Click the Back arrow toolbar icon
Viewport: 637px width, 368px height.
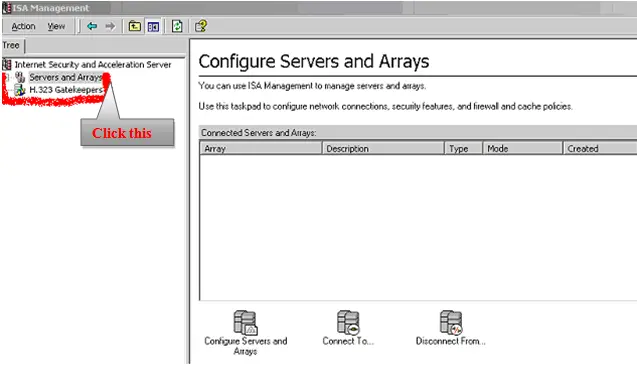pos(92,26)
